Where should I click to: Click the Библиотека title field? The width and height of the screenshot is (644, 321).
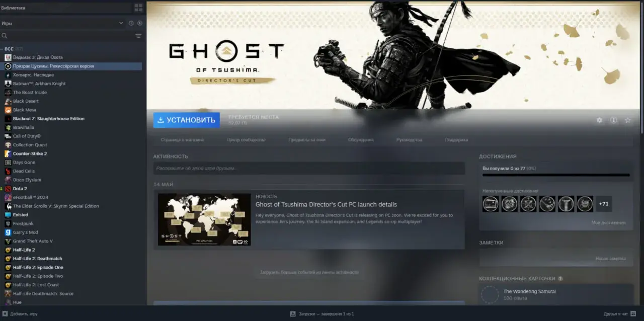(x=66, y=8)
